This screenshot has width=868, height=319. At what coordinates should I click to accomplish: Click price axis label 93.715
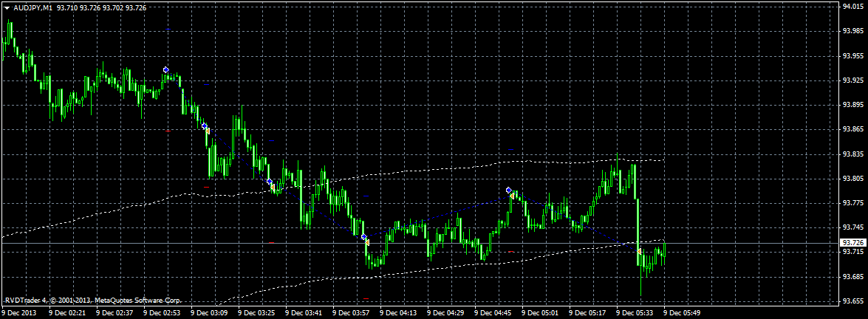[852, 252]
